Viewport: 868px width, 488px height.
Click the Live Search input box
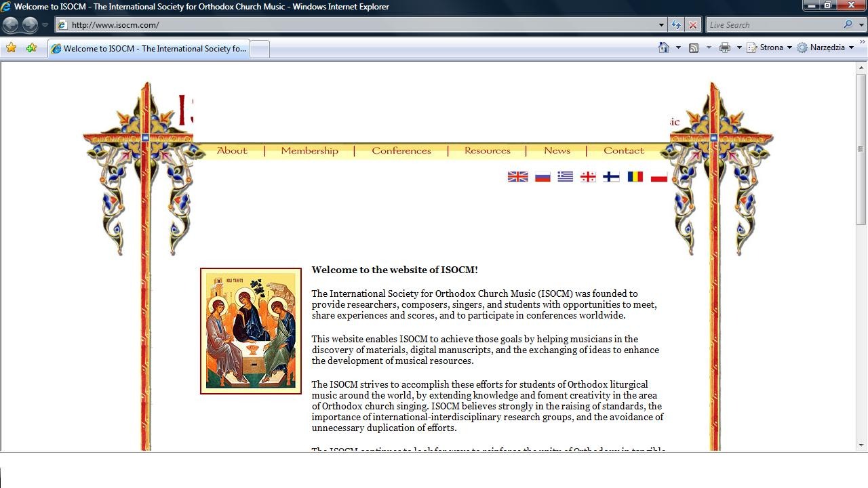pyautogui.click(x=774, y=25)
